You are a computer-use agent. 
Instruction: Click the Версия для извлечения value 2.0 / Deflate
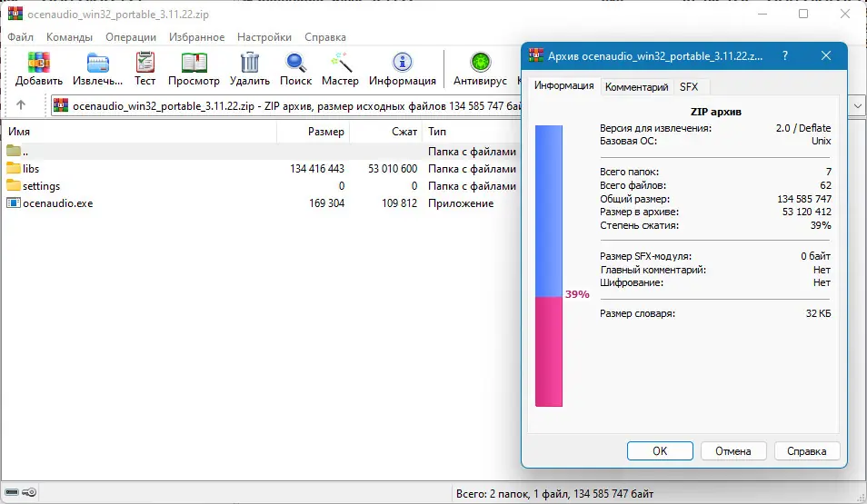802,128
